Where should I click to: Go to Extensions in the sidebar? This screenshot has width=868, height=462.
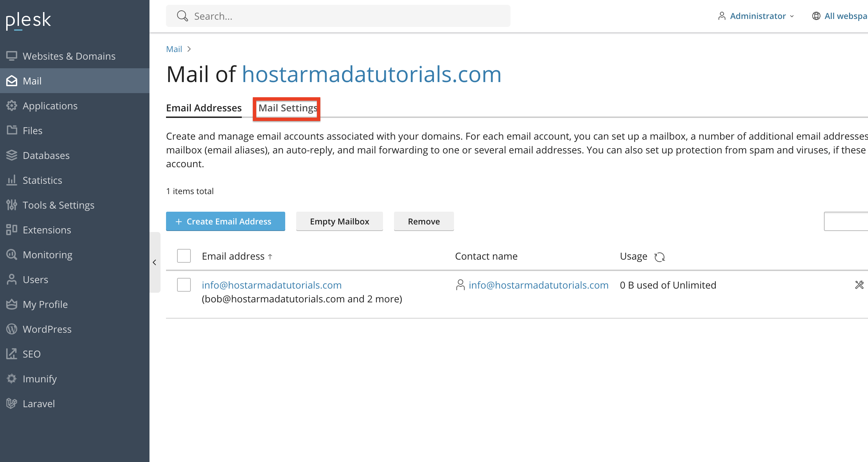75,230
